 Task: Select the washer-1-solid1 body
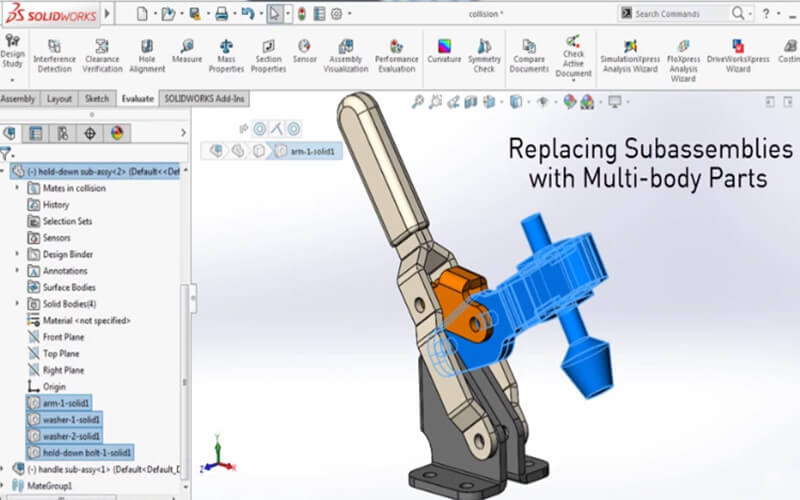(64, 419)
